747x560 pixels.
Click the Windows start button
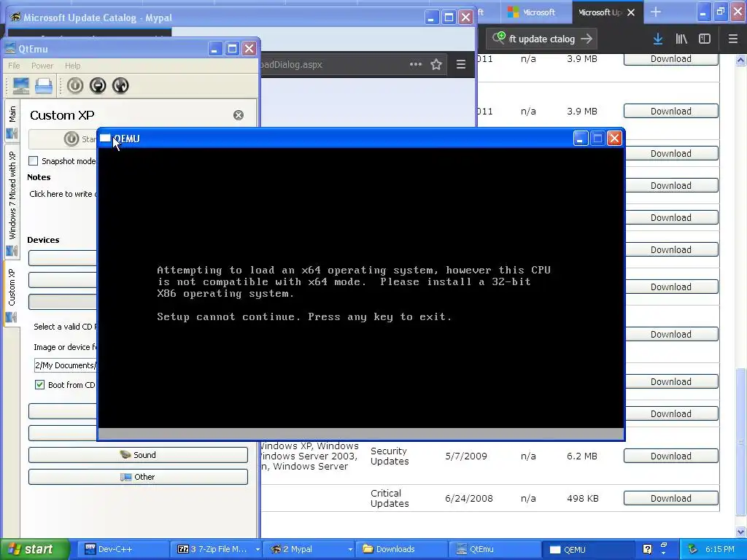(34, 549)
